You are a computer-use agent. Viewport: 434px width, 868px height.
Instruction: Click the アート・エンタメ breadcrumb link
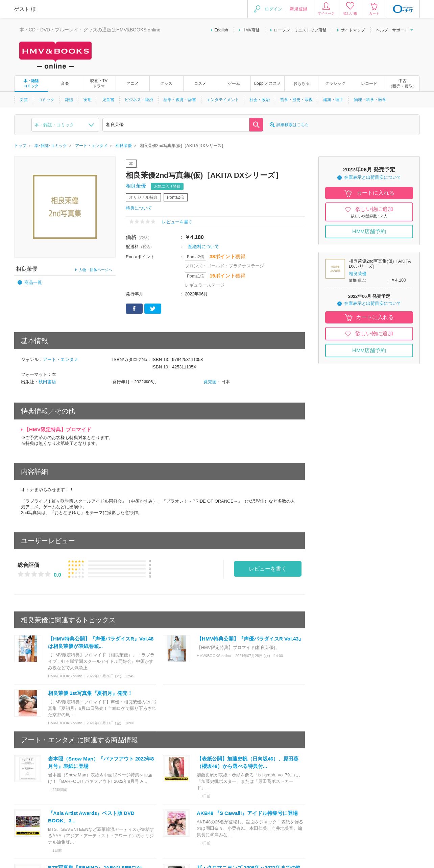(91, 146)
